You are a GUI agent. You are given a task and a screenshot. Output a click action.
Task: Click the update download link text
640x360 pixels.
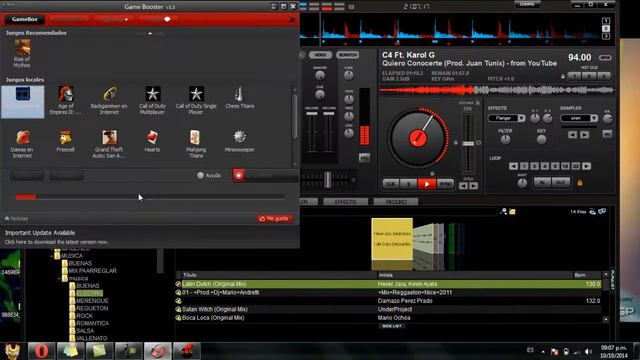(x=56, y=242)
